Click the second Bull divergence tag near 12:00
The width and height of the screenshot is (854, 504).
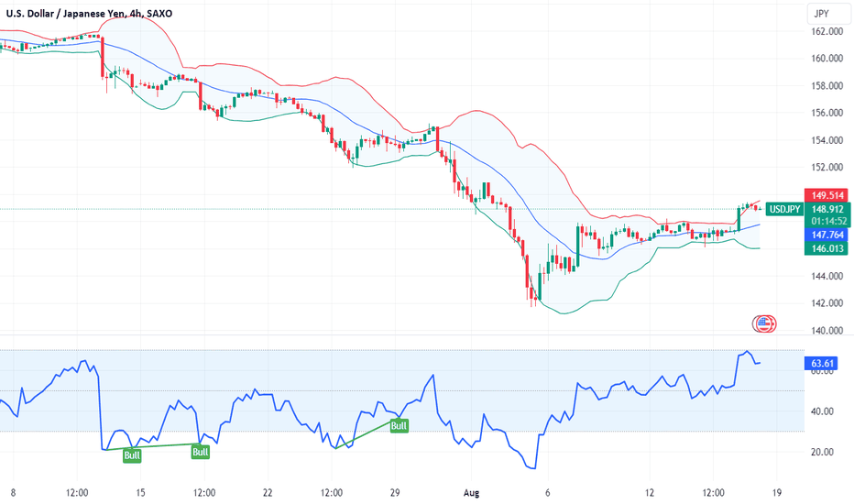pyautogui.click(x=201, y=452)
